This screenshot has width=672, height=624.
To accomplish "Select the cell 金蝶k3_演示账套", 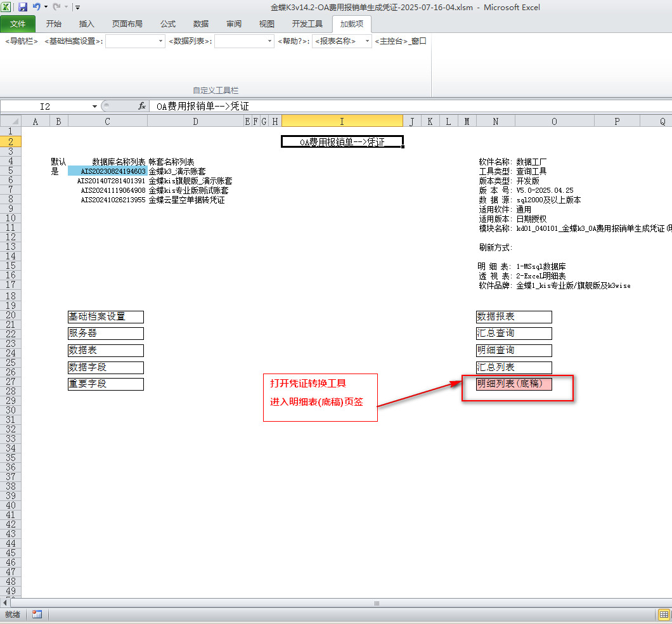I will [x=195, y=171].
